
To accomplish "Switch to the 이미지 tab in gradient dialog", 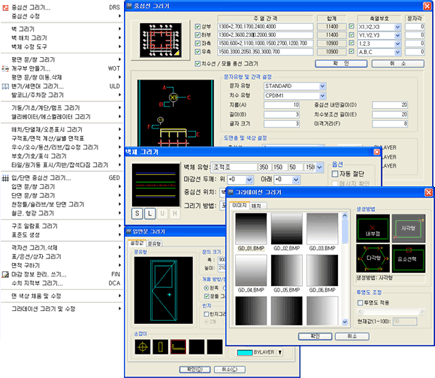I will click(x=239, y=205).
